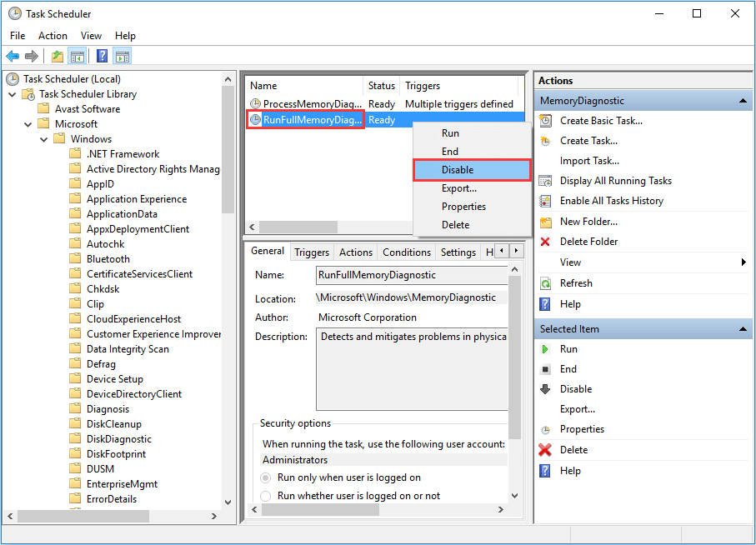Click Export... under Selected Item
The width and height of the screenshot is (756, 545).
pyautogui.click(x=577, y=409)
